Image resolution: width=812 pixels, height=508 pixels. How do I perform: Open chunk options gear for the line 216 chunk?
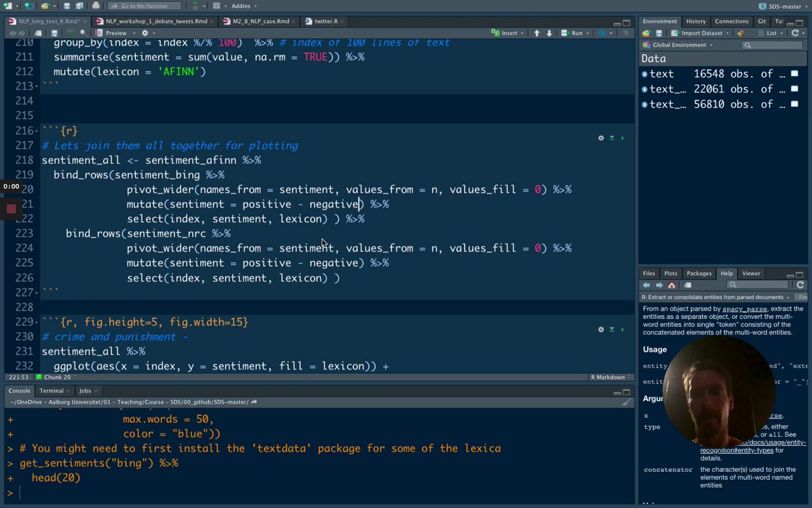(601, 138)
